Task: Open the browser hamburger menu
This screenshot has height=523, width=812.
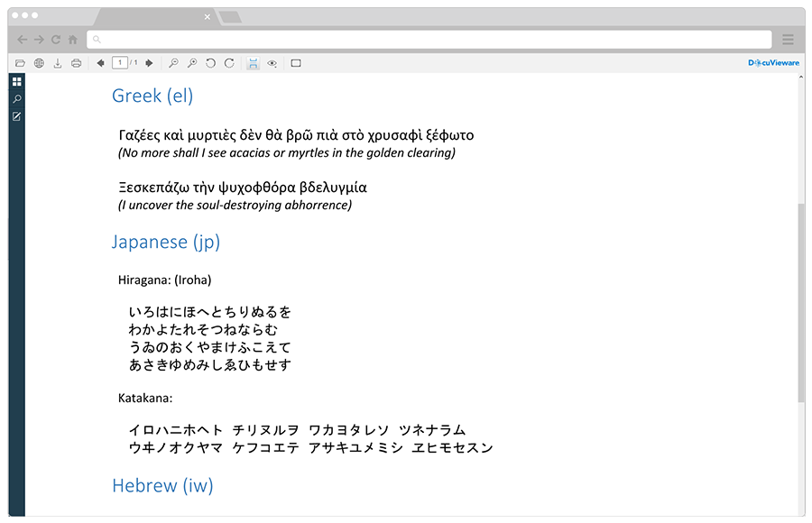Action: click(789, 40)
